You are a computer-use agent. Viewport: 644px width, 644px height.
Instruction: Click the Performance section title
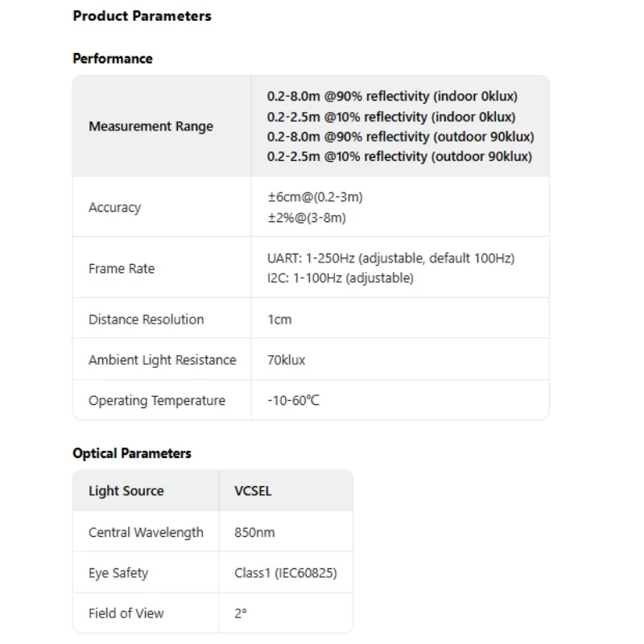(112, 59)
